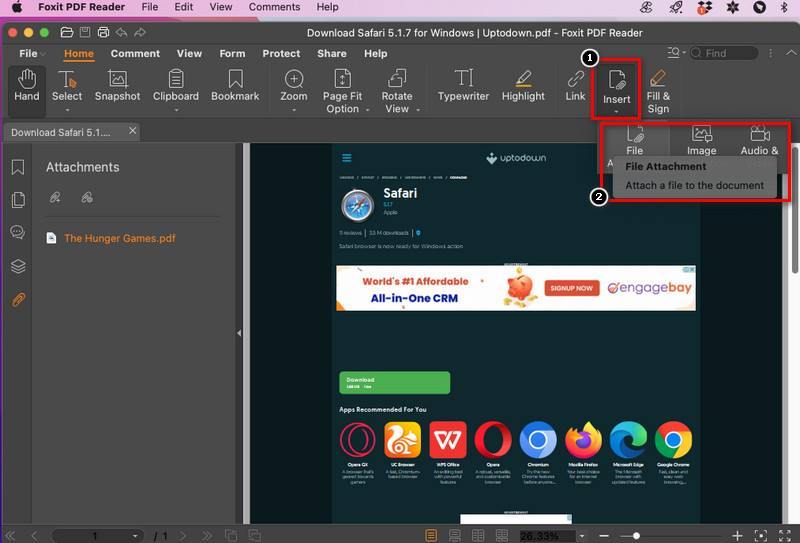Screen dimensions: 800x543
Task: Open the Clipboard tool
Action: click(176, 87)
